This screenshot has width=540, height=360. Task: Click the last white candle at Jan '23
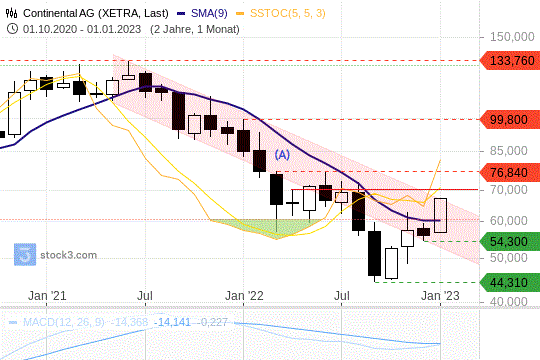pos(440,215)
